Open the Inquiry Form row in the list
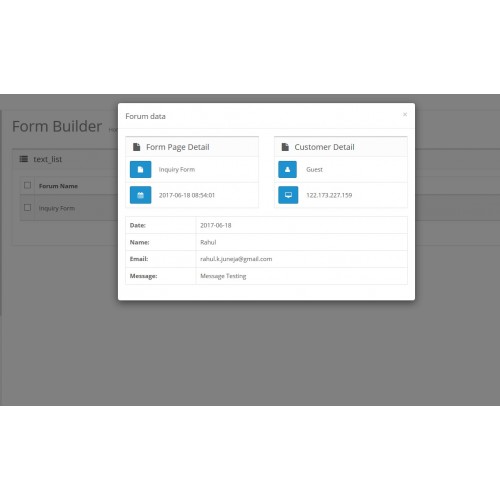The width and height of the screenshot is (500, 500). (57, 208)
